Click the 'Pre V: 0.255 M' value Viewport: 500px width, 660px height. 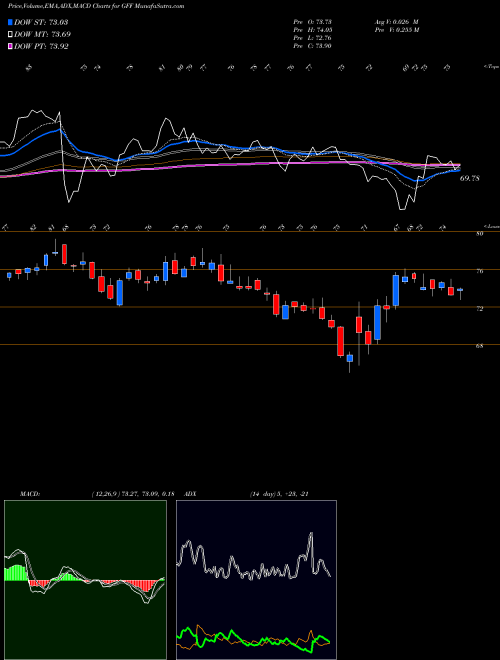click(x=396, y=30)
